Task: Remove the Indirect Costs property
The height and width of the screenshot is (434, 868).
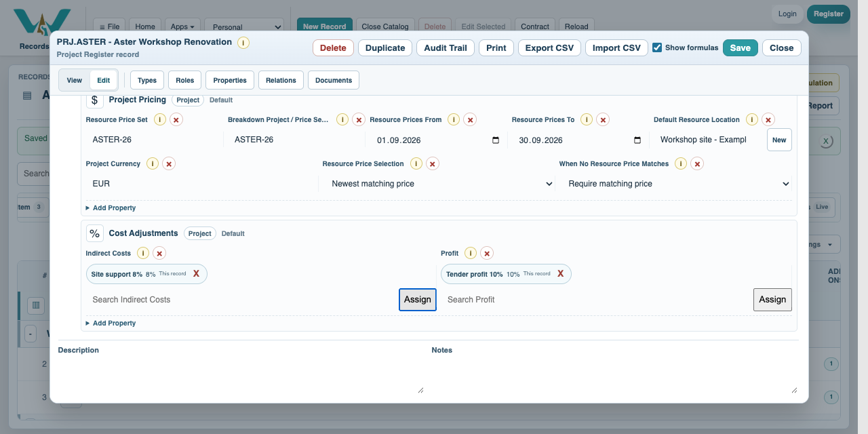Action: (x=159, y=253)
